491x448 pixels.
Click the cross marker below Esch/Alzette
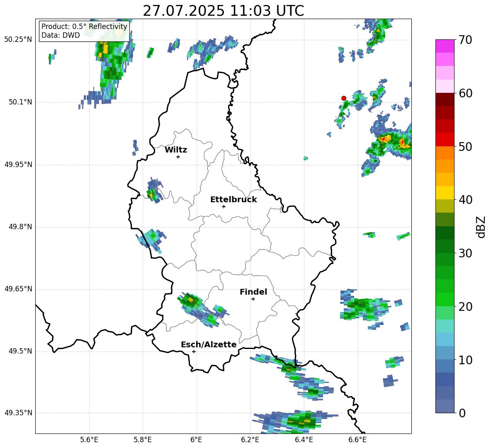tap(194, 351)
